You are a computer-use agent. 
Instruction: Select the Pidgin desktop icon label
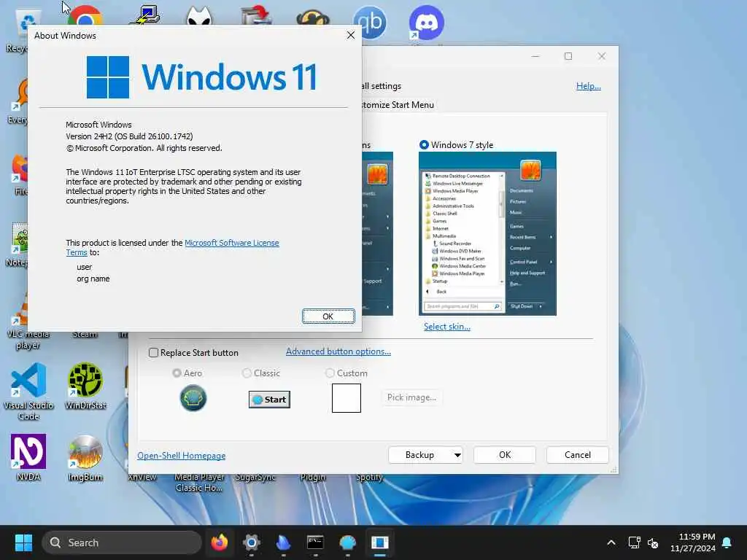(x=313, y=477)
